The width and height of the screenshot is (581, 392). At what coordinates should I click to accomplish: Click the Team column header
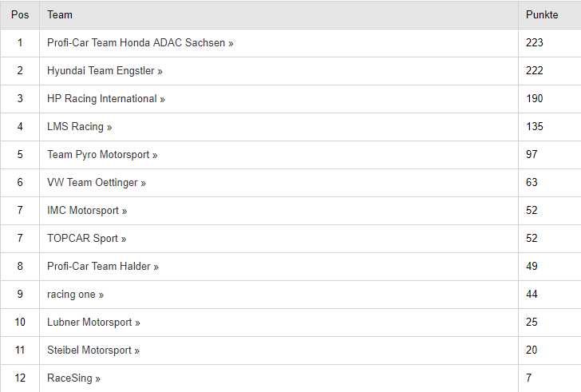coord(60,15)
